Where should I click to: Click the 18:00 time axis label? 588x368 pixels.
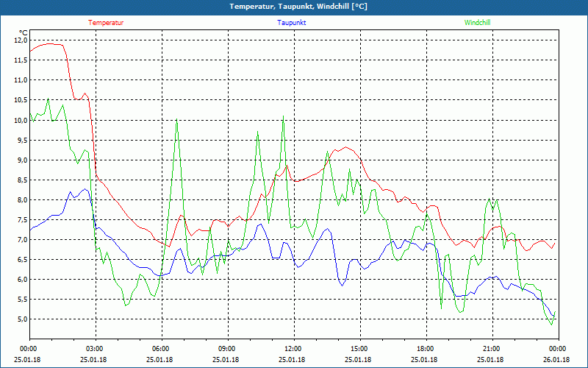425,349
